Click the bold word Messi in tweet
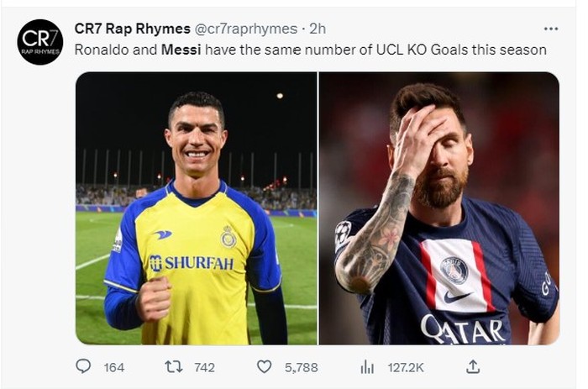This screenshot has width=588, height=389. pyautogui.click(x=179, y=50)
